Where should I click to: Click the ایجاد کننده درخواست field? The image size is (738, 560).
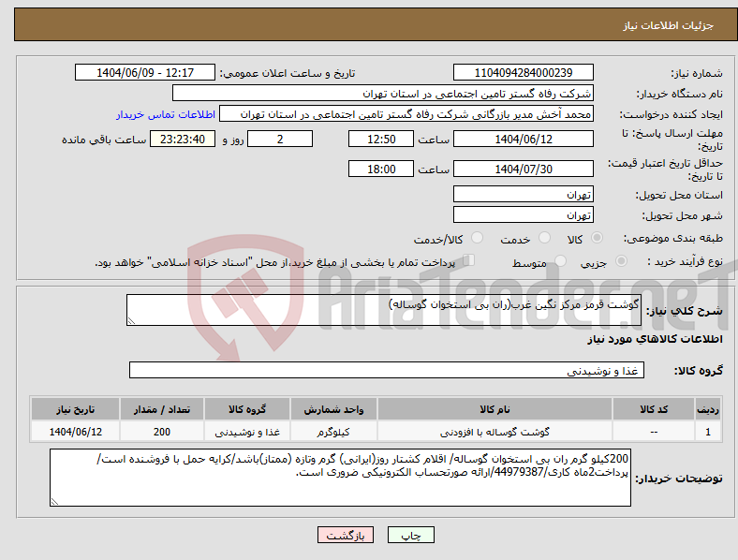[x=406, y=114]
